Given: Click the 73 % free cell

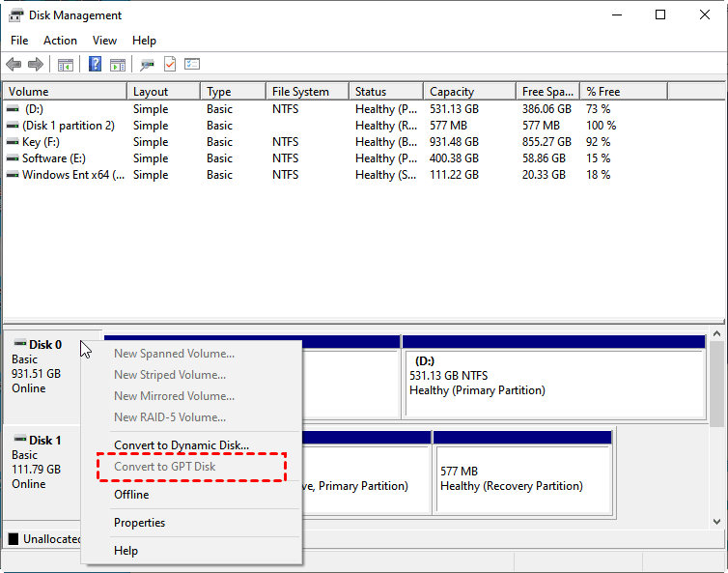Looking at the screenshot, I should pos(598,109).
